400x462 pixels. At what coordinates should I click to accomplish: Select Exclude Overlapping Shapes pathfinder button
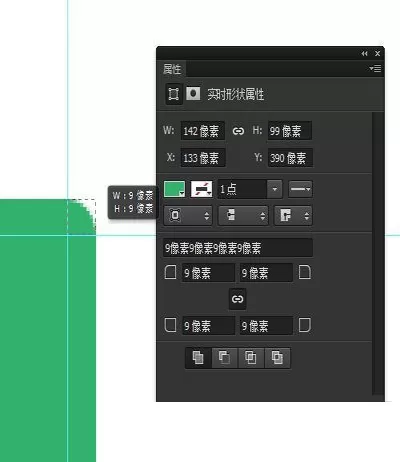click(x=277, y=358)
